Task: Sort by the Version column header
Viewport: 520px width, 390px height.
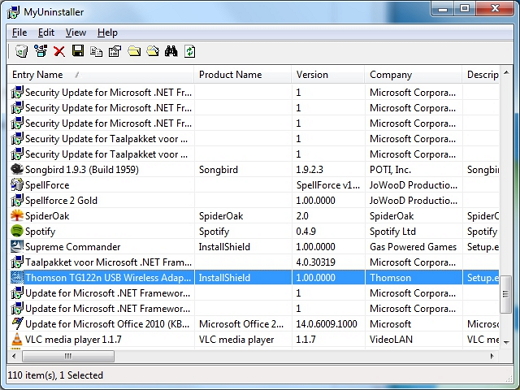Action: coord(328,75)
